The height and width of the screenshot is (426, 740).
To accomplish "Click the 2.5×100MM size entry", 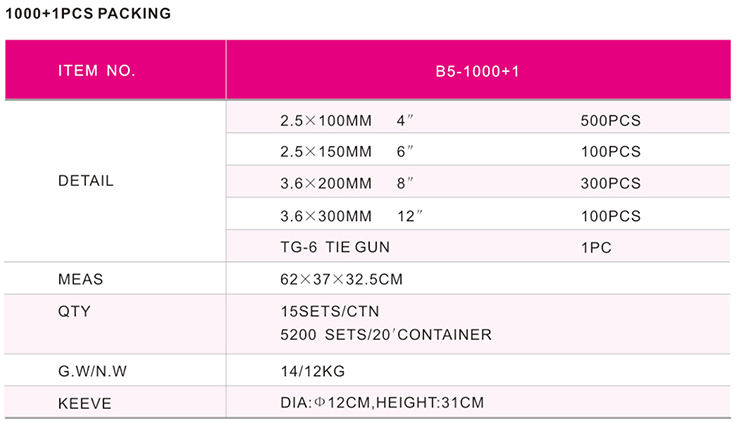I will click(x=325, y=121).
